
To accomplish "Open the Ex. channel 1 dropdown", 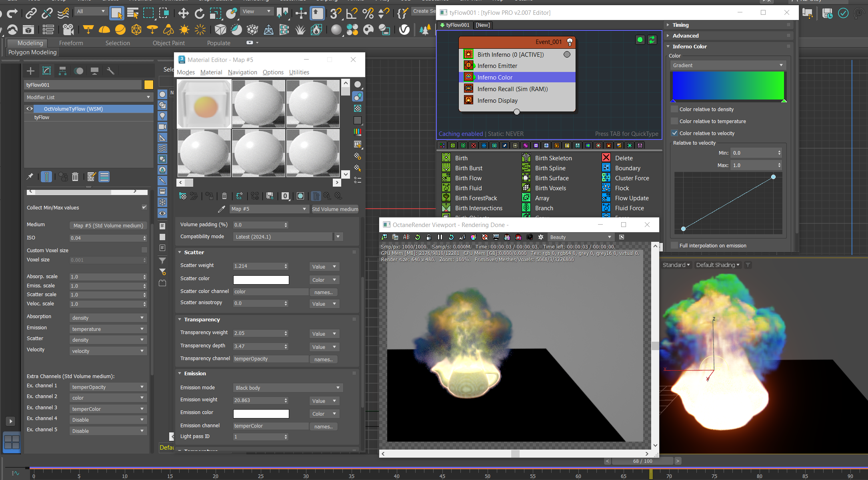I will (108, 387).
